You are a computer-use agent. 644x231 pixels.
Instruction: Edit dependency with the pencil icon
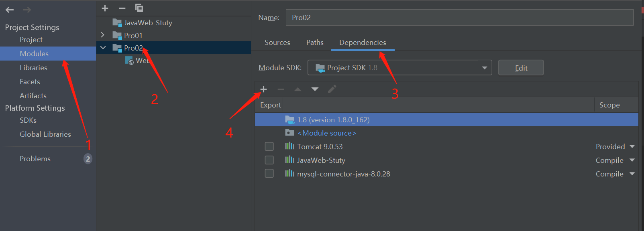332,89
